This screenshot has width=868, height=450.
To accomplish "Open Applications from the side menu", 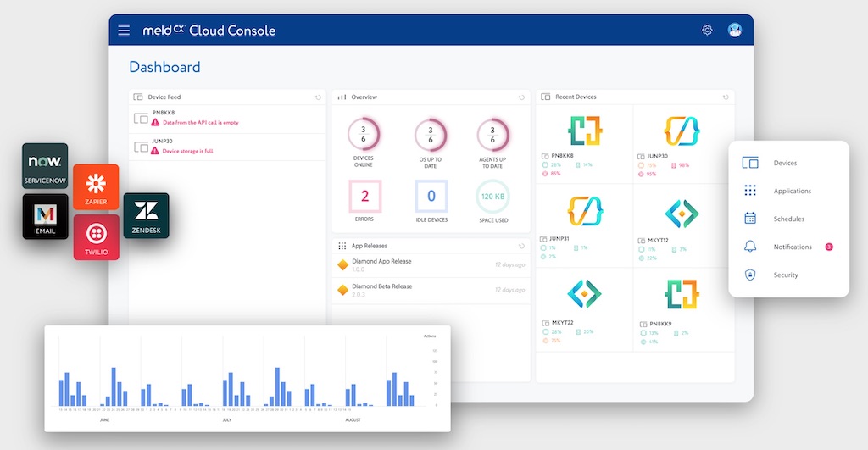I will coord(792,191).
